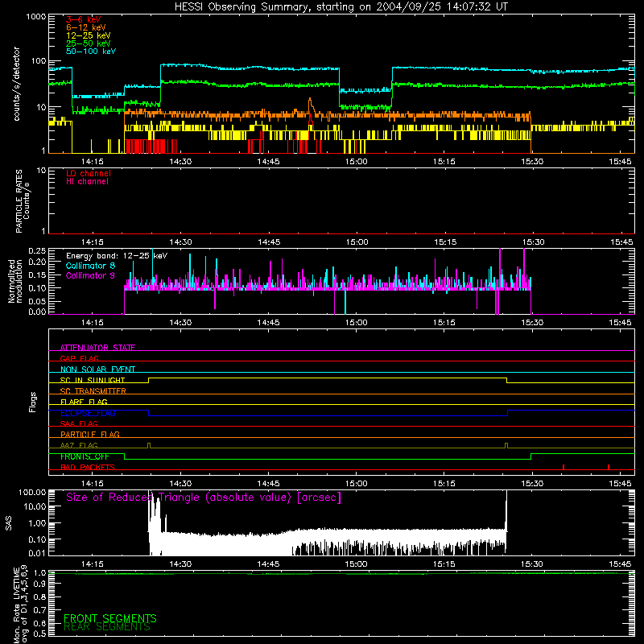Screen dimensions: 644x644
Task: Click the LO channel legend label
Action: tap(89, 173)
